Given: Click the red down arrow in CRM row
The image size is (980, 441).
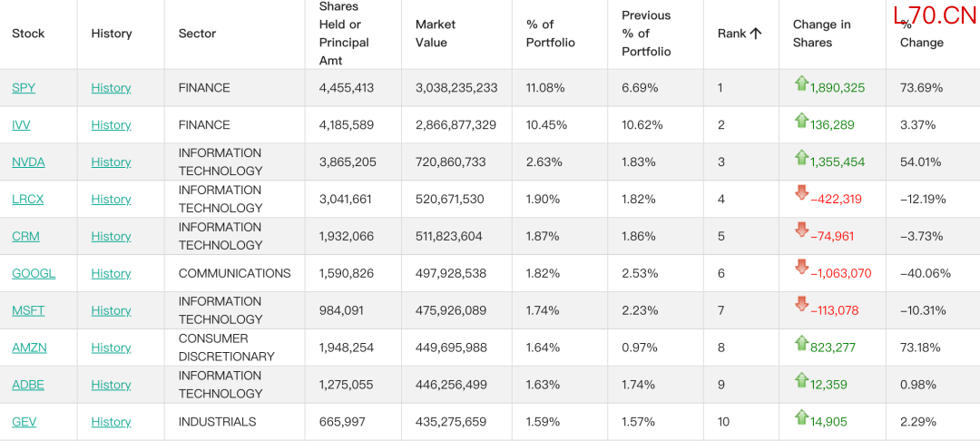Looking at the screenshot, I should [x=801, y=231].
